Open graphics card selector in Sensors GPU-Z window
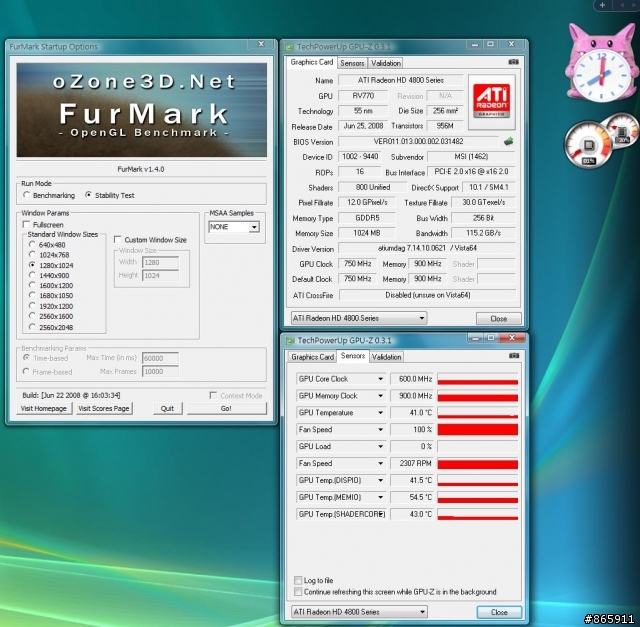This screenshot has width=640, height=627. (x=359, y=612)
